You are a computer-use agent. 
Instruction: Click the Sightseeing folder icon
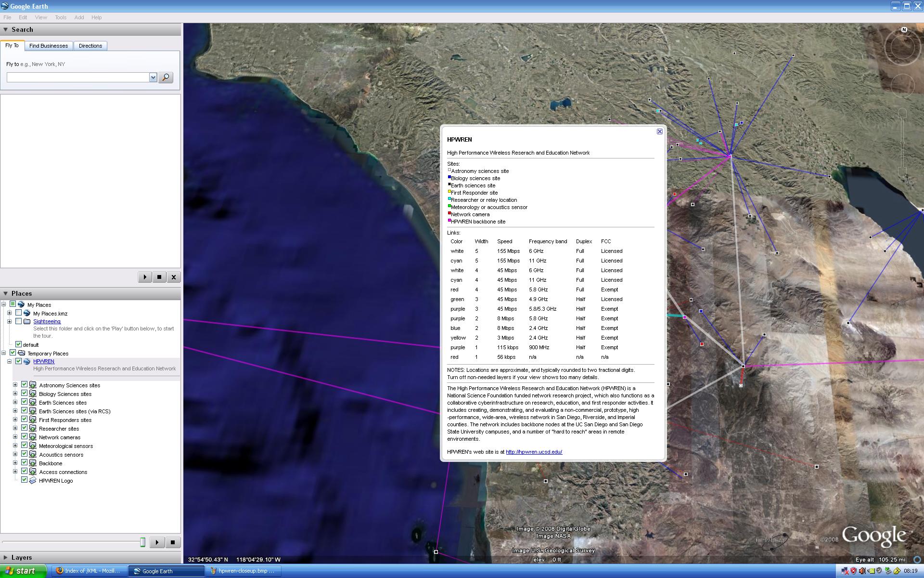pyautogui.click(x=27, y=321)
